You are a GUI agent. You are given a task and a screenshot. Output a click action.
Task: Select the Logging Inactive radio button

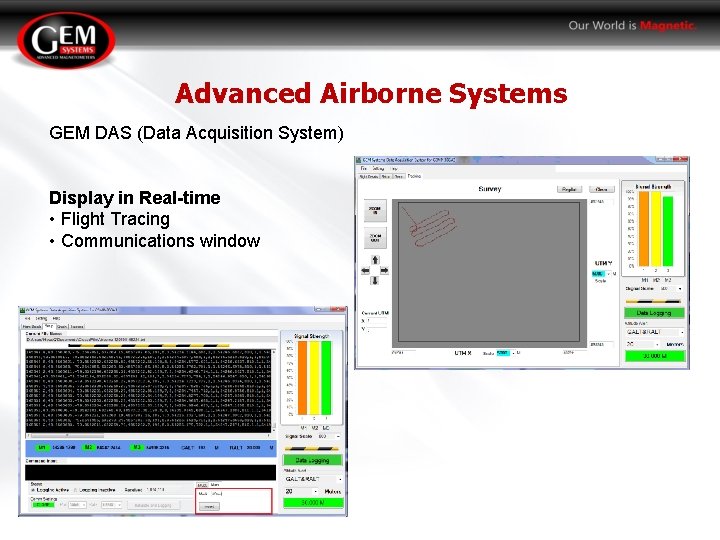(76, 490)
